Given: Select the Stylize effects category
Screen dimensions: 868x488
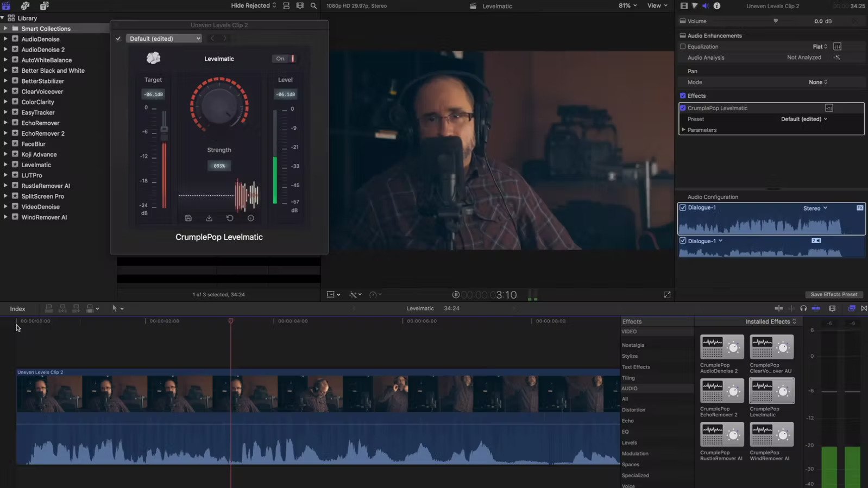Looking at the screenshot, I should click(x=630, y=356).
